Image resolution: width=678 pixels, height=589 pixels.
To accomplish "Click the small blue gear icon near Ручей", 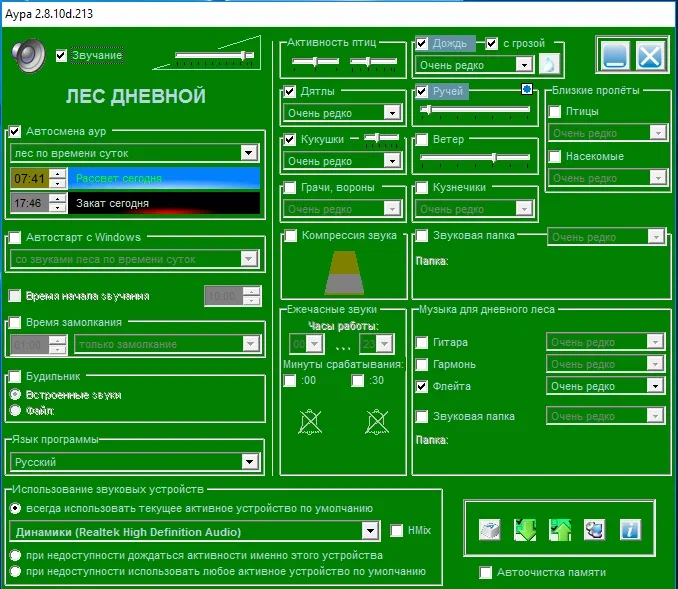I will 527,90.
